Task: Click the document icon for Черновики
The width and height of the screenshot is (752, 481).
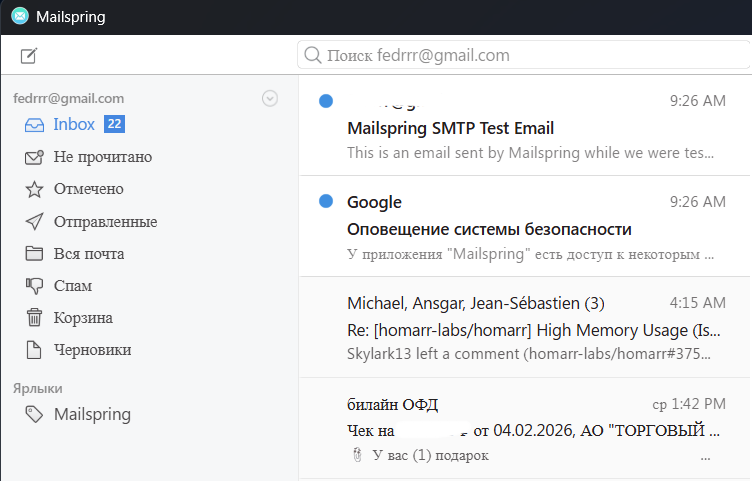Action: click(x=34, y=350)
